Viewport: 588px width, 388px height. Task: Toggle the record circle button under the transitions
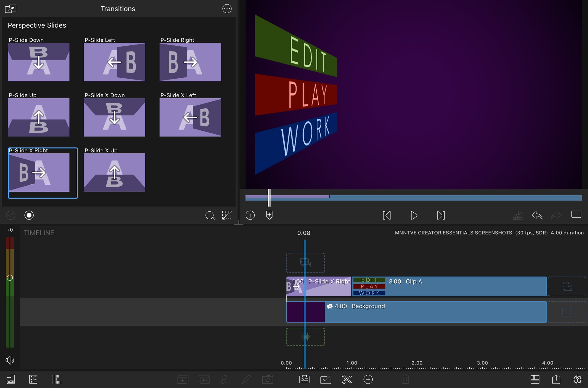[29, 215]
